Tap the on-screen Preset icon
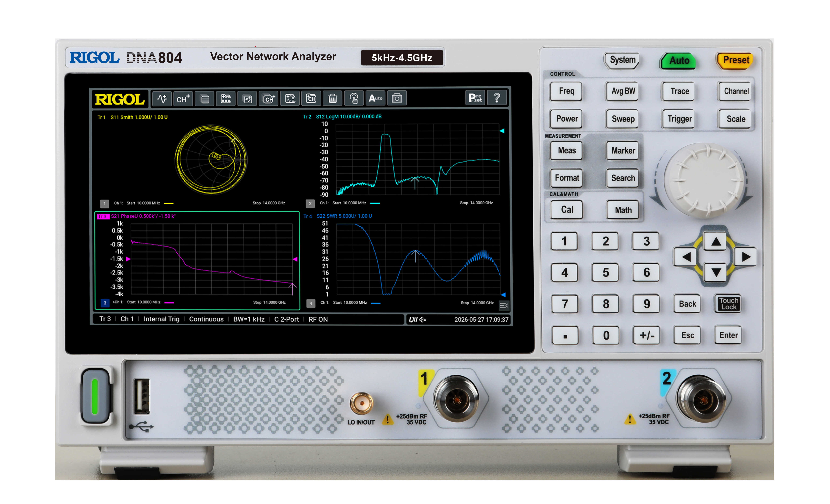 (475, 98)
